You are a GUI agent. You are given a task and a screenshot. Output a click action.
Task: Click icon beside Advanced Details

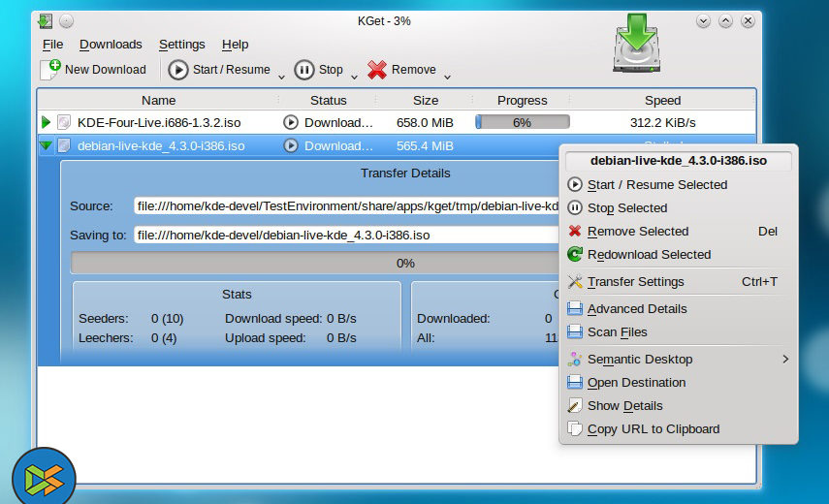coord(575,308)
